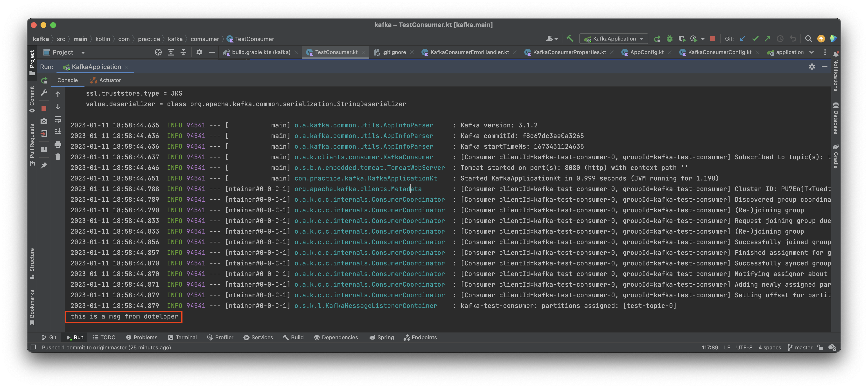Clear console with the trash icon
The width and height of the screenshot is (868, 388).
tap(58, 157)
